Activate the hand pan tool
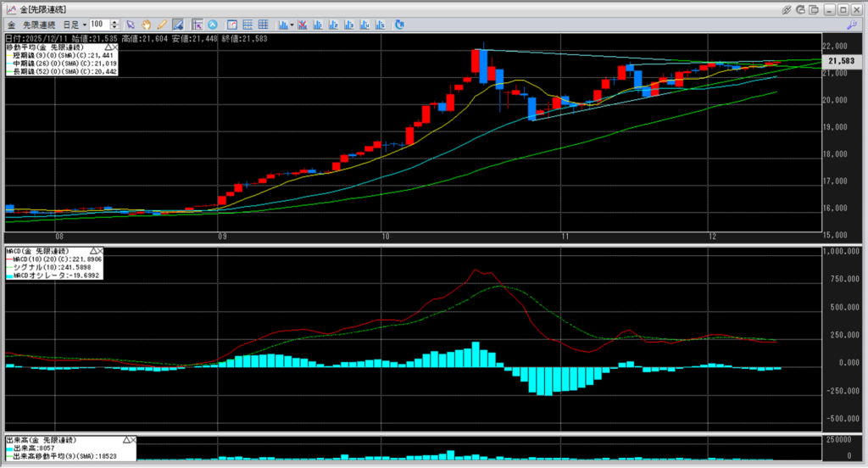 tap(147, 24)
